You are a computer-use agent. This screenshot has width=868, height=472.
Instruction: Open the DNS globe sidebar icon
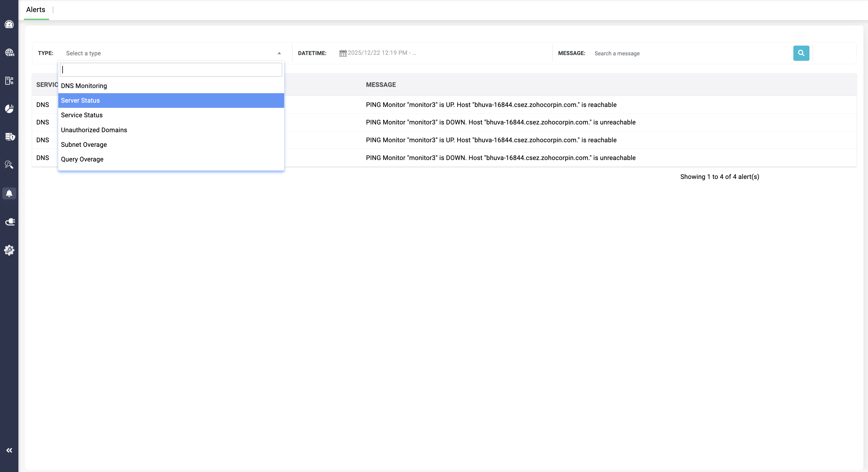9,52
